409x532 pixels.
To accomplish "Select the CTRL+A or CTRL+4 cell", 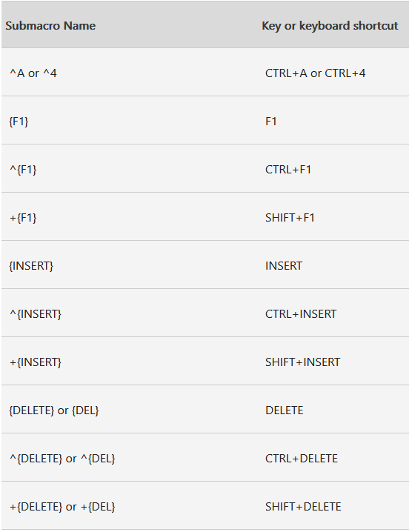I will [x=315, y=73].
